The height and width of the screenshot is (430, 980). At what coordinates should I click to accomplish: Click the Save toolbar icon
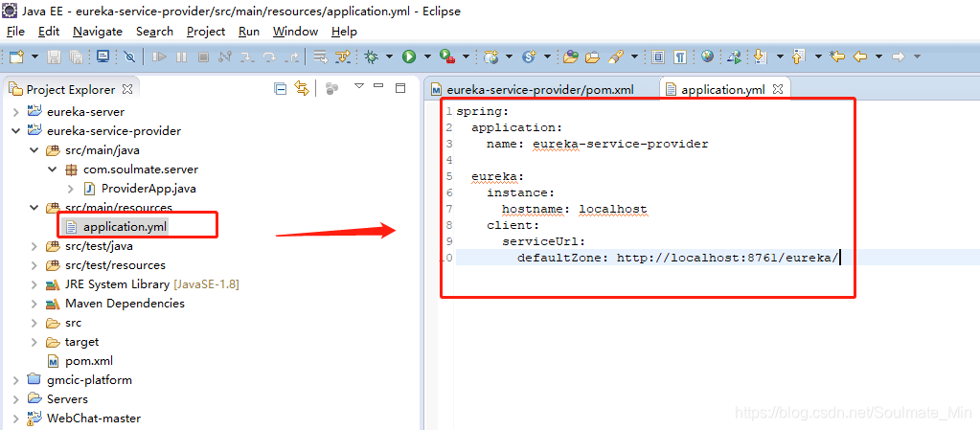pos(55,57)
